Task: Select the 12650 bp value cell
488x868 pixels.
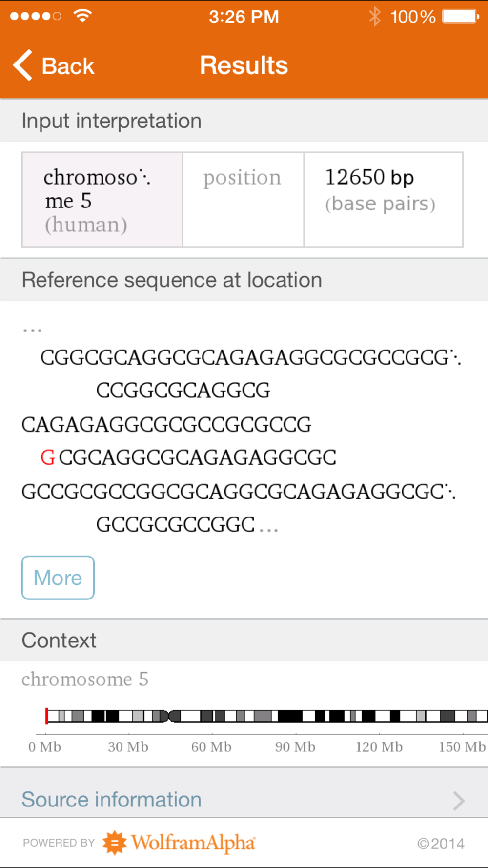Action: click(383, 200)
